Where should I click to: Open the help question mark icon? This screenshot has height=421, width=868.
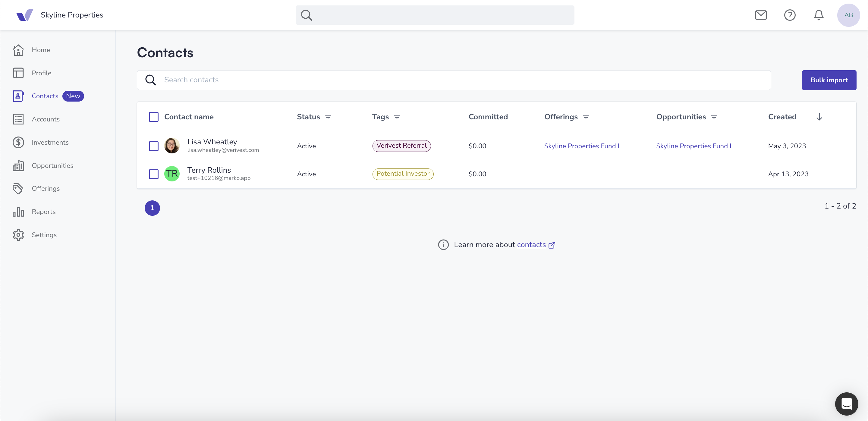[790, 15]
